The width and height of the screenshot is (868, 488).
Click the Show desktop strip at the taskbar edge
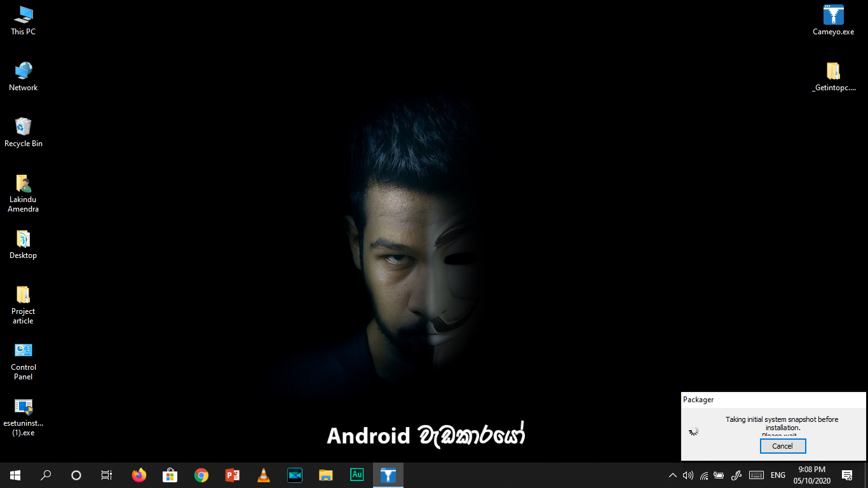pyautogui.click(x=865, y=475)
